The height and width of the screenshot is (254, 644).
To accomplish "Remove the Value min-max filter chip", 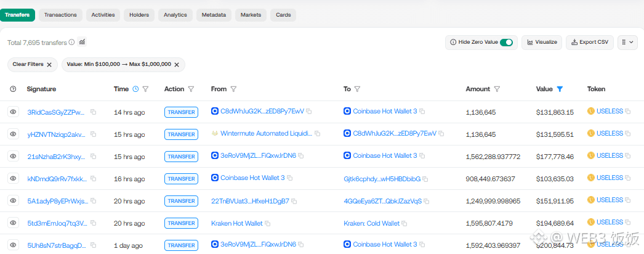I will click(177, 64).
